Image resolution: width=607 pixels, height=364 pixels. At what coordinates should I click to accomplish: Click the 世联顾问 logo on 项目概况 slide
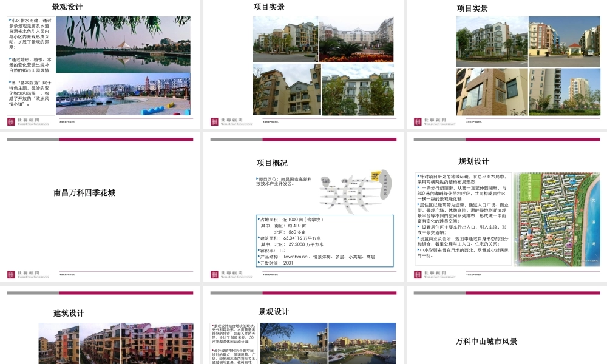click(231, 274)
